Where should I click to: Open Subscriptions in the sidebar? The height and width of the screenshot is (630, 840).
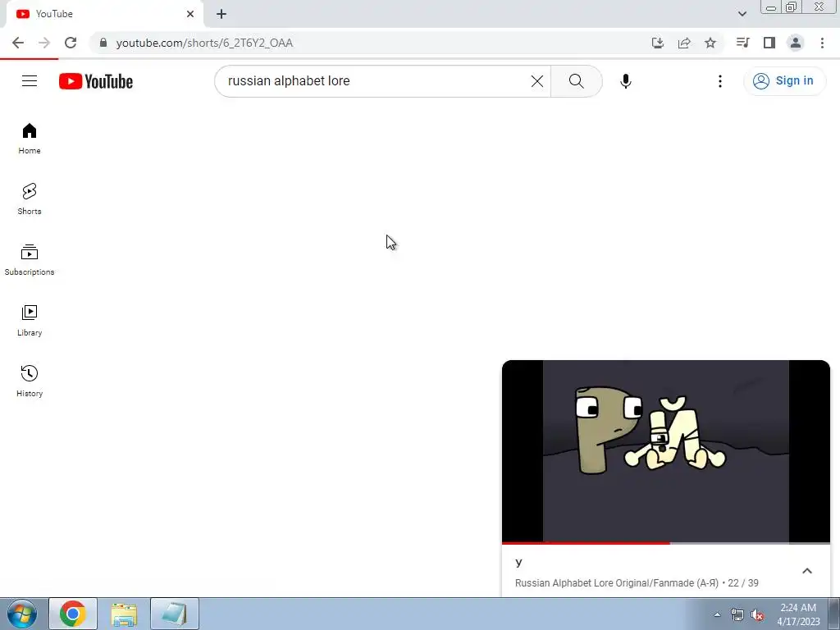[30, 260]
